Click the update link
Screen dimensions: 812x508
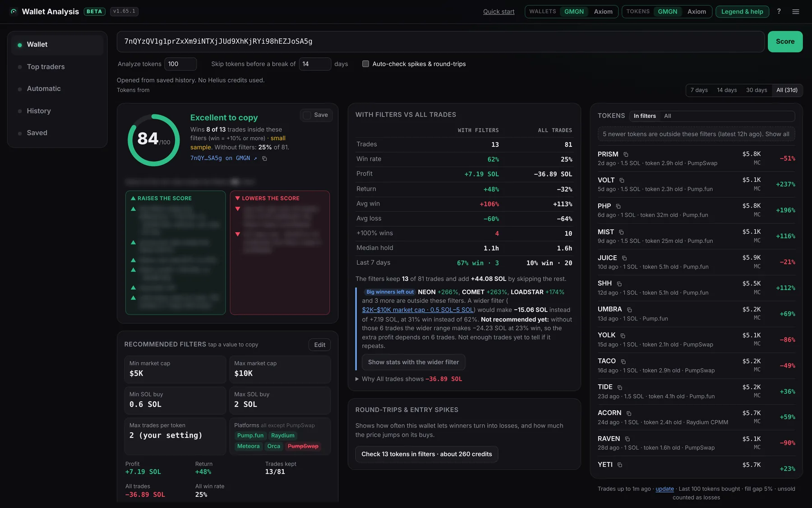(x=664, y=489)
